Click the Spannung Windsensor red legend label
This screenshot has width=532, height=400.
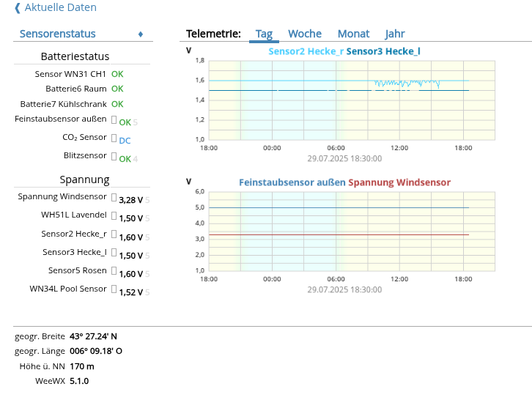[x=399, y=182]
